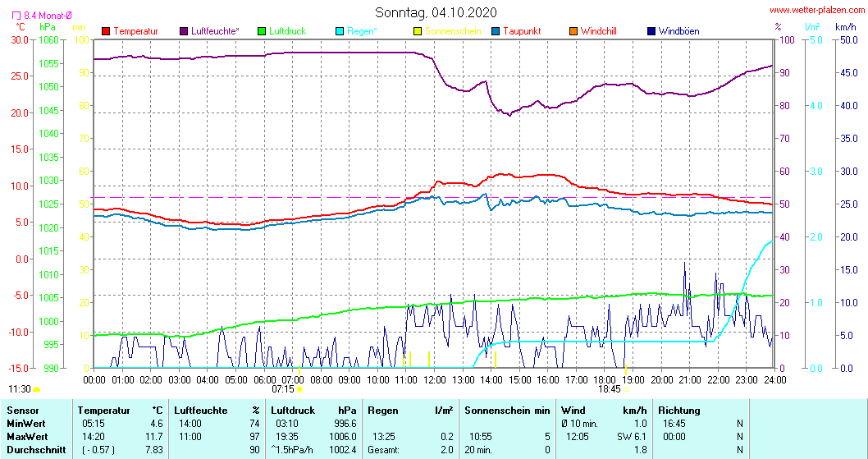The height and width of the screenshot is (459, 868).
Task: Click the Windböen legend label
Action: 678,31
